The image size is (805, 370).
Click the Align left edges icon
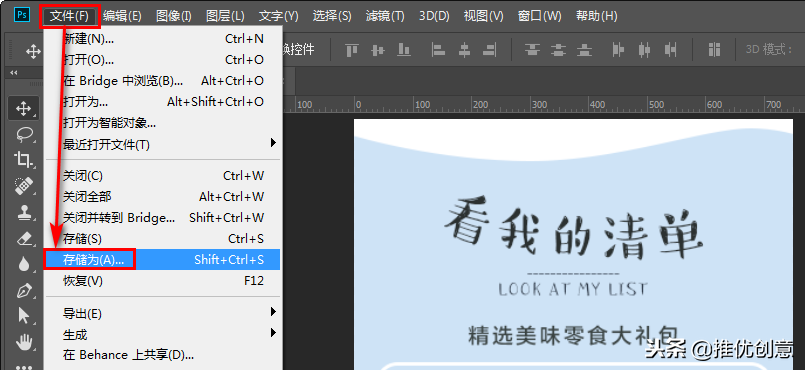(438, 50)
